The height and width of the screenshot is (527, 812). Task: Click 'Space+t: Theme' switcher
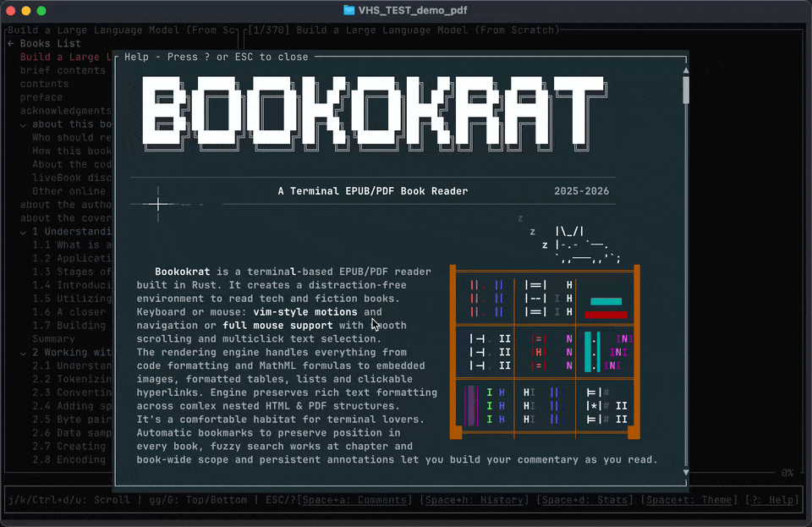(x=689, y=501)
